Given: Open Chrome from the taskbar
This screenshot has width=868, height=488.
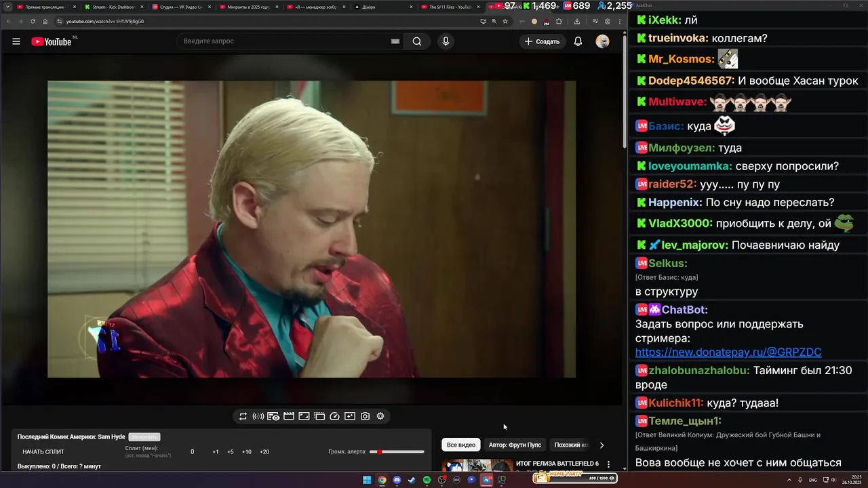Looking at the screenshot, I should pos(382,480).
